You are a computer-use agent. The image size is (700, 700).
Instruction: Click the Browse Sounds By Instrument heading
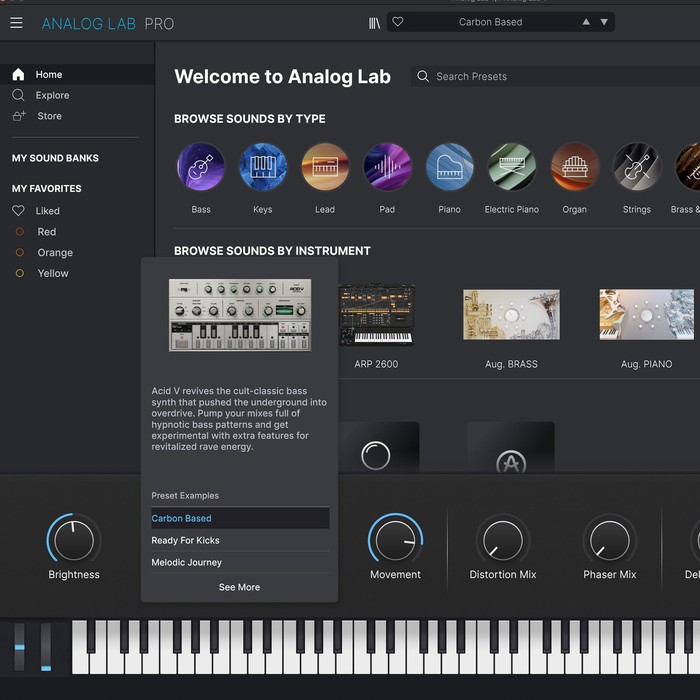point(272,251)
